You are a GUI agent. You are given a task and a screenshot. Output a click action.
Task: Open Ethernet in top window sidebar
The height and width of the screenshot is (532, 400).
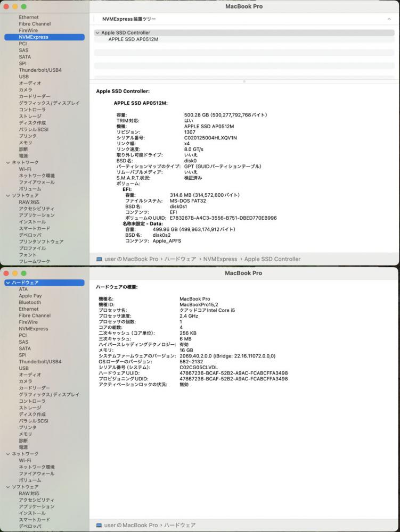point(29,18)
